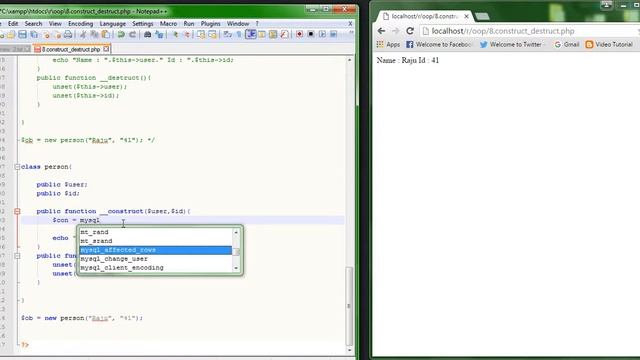Open the Search menu
Screen dimensions: 640x360
[33, 24]
